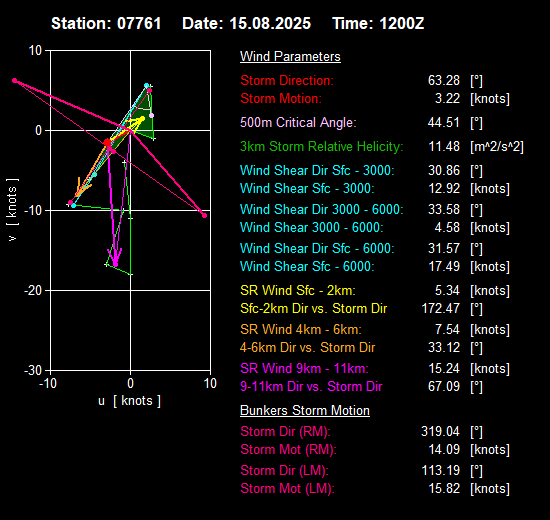
Task: Select the 3km Storm Relative Helicity label
Action: [x=322, y=146]
